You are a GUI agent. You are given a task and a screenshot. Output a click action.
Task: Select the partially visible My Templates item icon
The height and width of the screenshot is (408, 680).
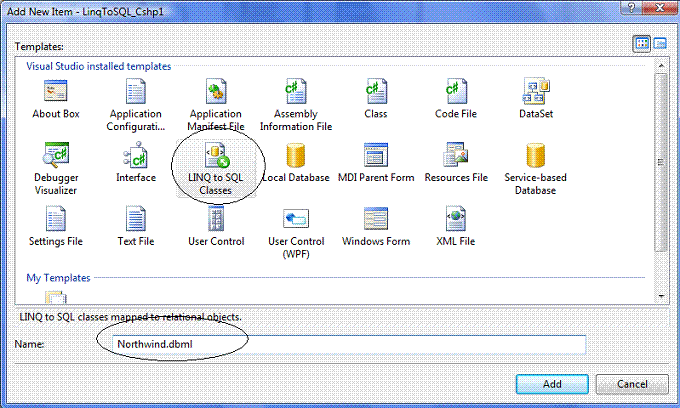[x=56, y=297]
